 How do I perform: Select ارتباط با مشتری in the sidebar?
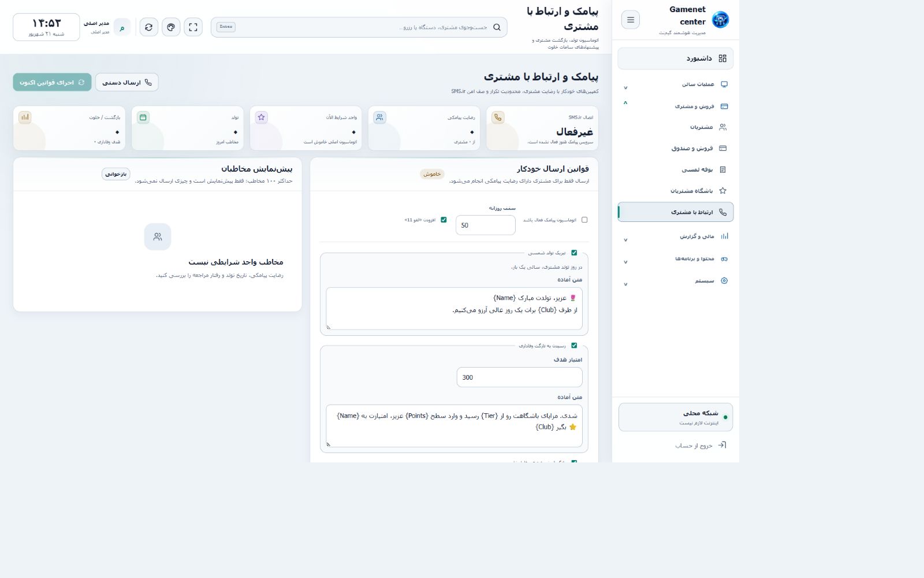676,212
